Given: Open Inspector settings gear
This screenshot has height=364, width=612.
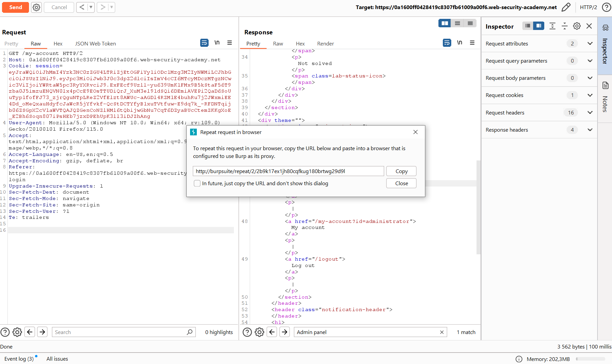Looking at the screenshot, I should pos(577,26).
